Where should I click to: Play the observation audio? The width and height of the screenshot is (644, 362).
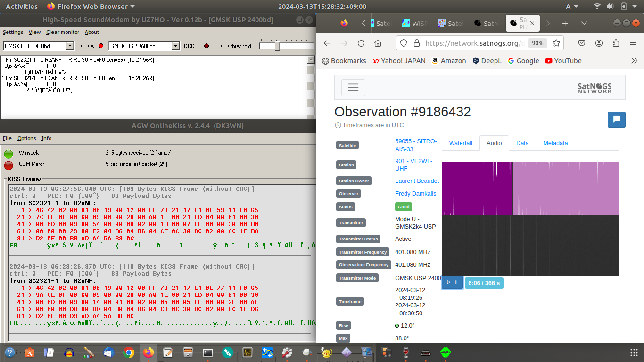(x=448, y=282)
